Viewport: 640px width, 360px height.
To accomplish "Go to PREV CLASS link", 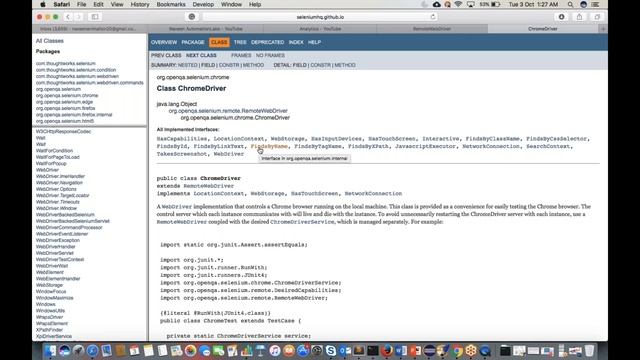I will [x=166, y=56].
